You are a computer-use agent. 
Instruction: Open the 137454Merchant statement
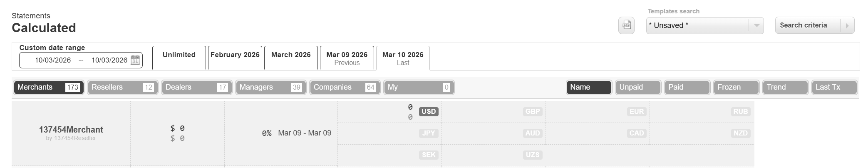(x=71, y=130)
